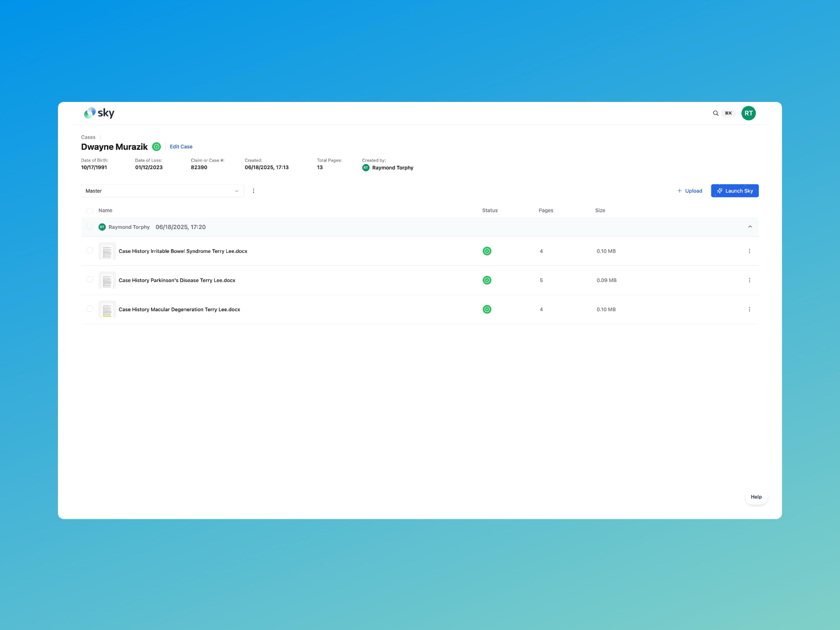Screen dimensions: 840x630
Task: Open options menu for Parkinson's Disease file
Action: click(x=749, y=280)
